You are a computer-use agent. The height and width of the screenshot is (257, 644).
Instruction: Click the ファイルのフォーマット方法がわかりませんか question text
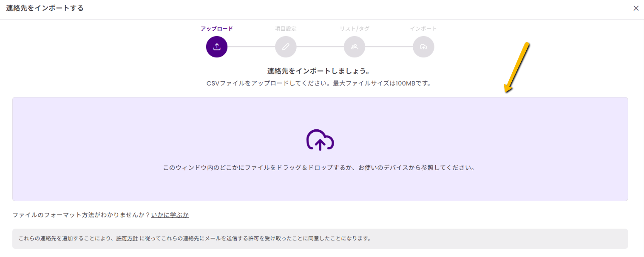(x=81, y=215)
